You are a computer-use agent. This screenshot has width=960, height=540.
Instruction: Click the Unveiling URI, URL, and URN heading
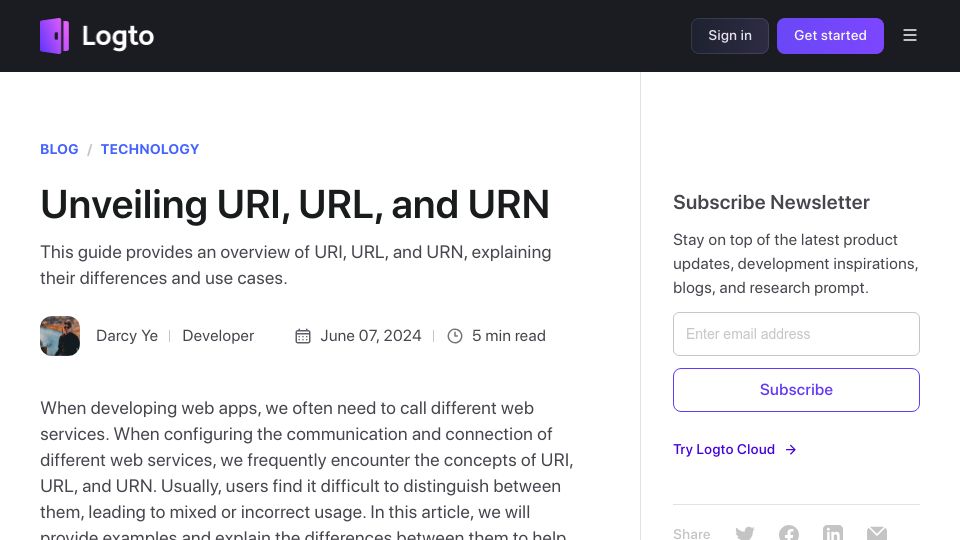pos(294,204)
